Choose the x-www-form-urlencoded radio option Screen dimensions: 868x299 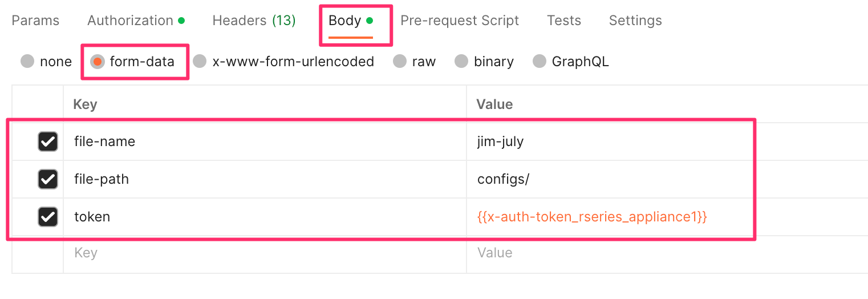tap(200, 62)
